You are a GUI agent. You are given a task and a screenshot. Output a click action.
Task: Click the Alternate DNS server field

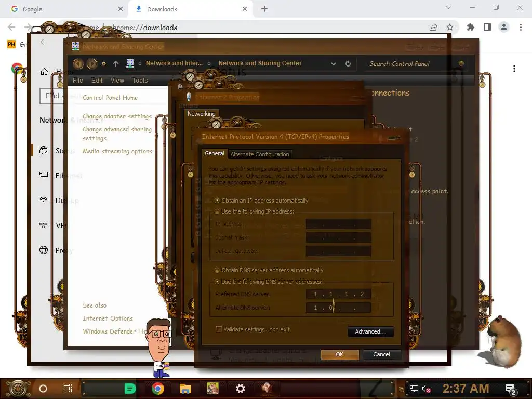[x=338, y=308]
